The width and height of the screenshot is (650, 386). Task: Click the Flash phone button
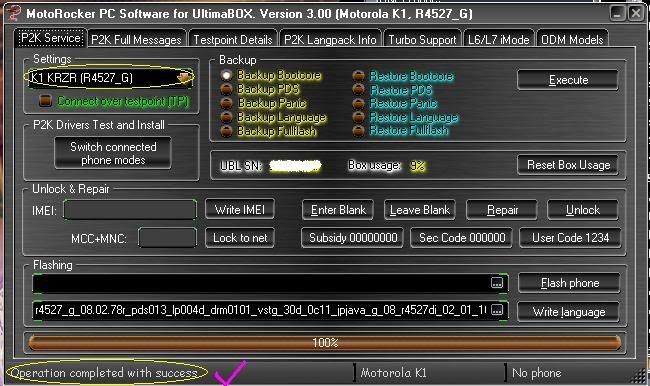click(x=569, y=283)
